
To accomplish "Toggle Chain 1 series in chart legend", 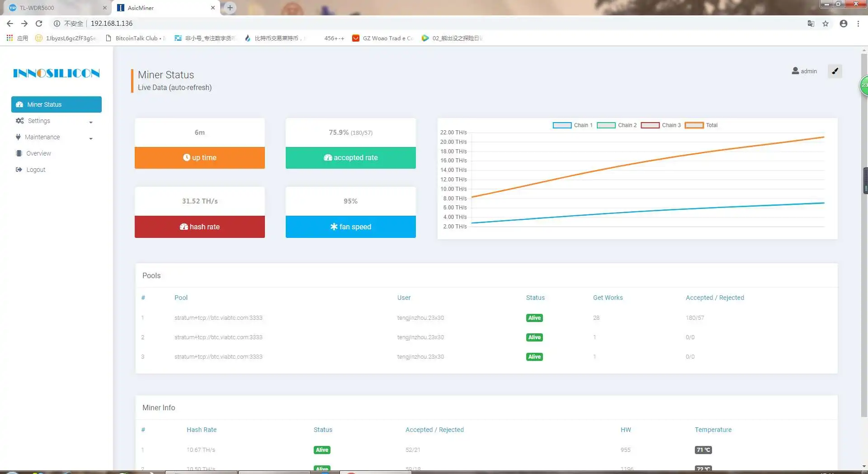I will (572, 125).
